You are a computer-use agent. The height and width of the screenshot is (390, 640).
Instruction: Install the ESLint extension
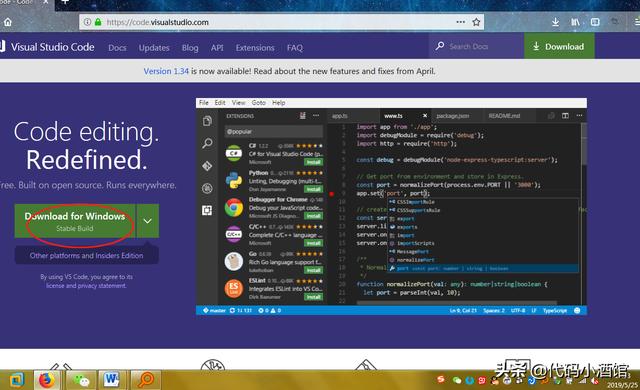point(313,297)
